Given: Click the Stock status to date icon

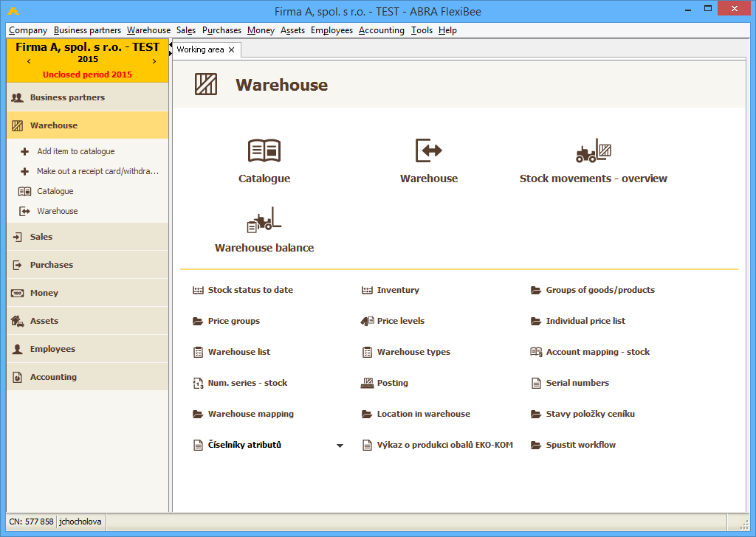Looking at the screenshot, I should [198, 290].
